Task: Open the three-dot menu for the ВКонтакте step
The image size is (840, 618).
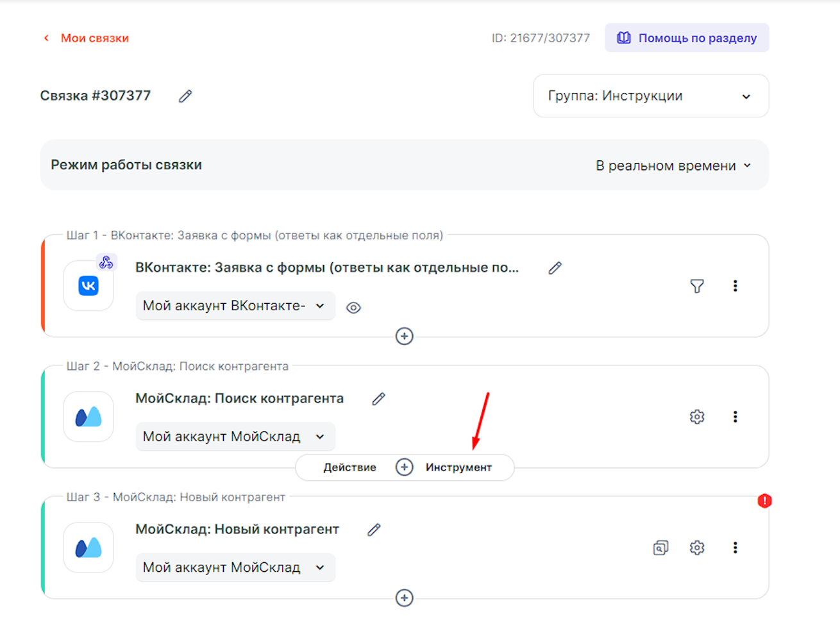Action: point(735,286)
